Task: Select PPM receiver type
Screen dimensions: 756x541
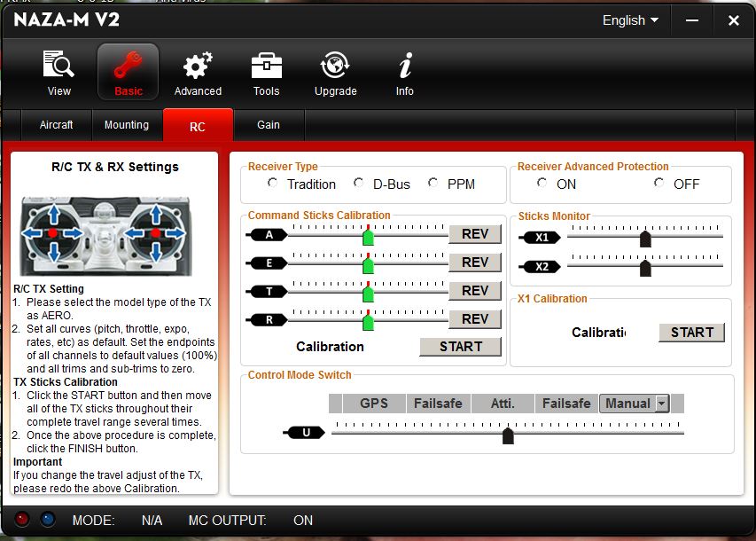Action: pos(433,183)
